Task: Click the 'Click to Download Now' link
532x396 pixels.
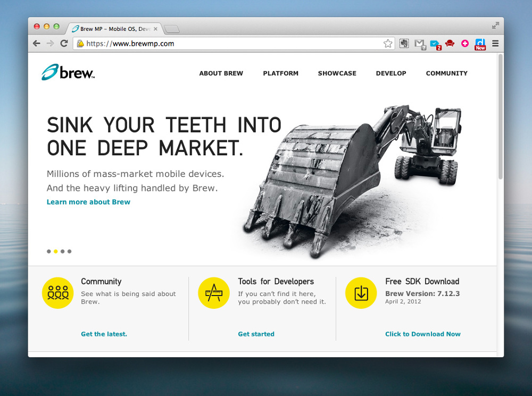Action: (x=423, y=334)
